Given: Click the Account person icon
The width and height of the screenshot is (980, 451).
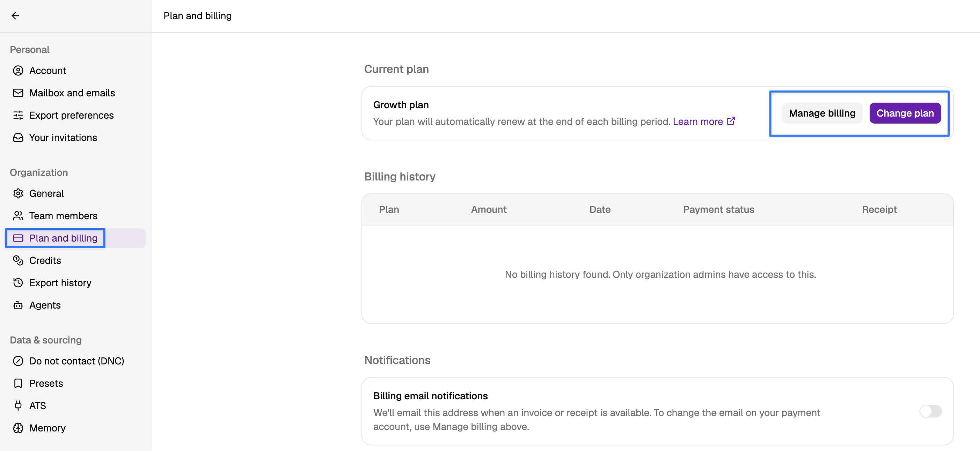Looking at the screenshot, I should pyautogui.click(x=18, y=71).
